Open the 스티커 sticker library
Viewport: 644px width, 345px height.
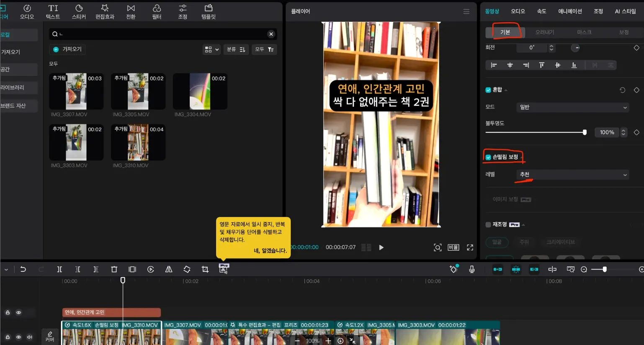pyautogui.click(x=79, y=12)
